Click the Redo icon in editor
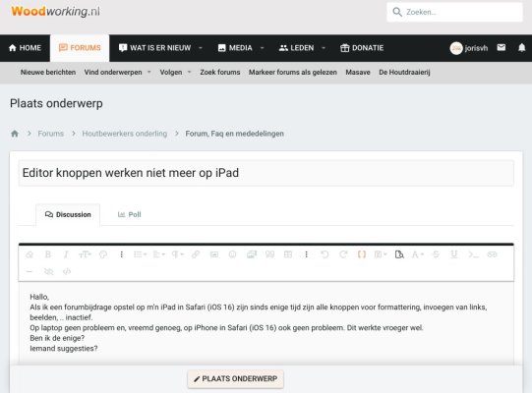This screenshot has width=532, height=393. (343, 254)
